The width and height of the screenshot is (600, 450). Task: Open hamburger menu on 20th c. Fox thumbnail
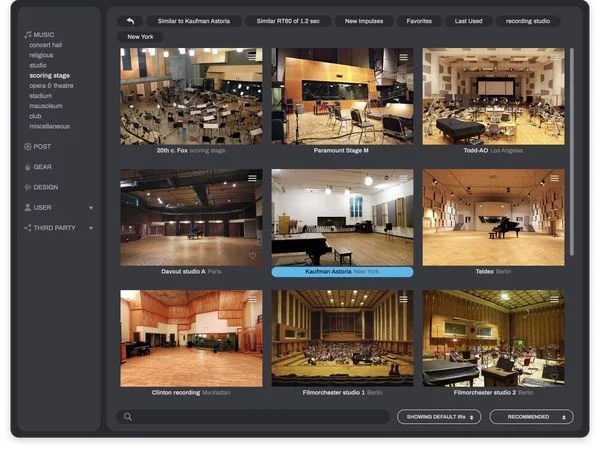(x=253, y=57)
